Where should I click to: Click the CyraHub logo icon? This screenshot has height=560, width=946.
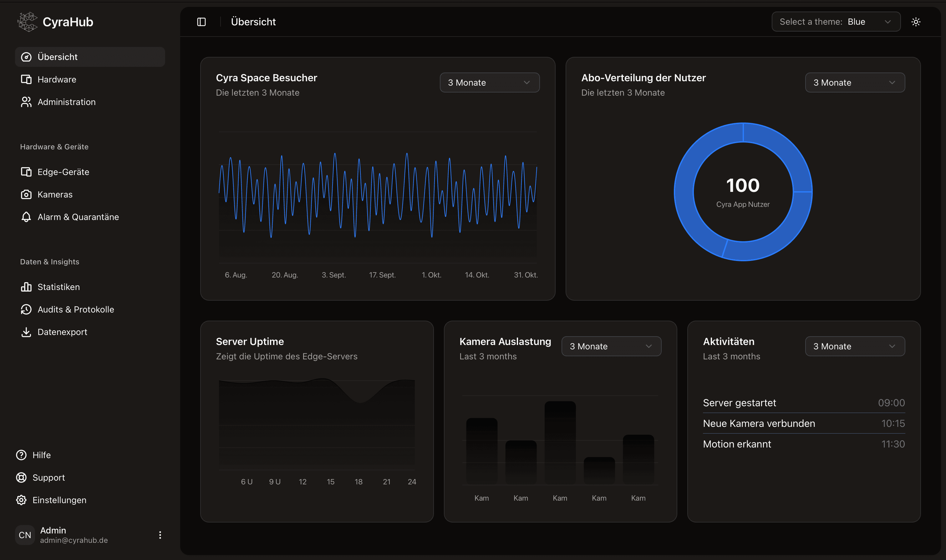(x=27, y=22)
